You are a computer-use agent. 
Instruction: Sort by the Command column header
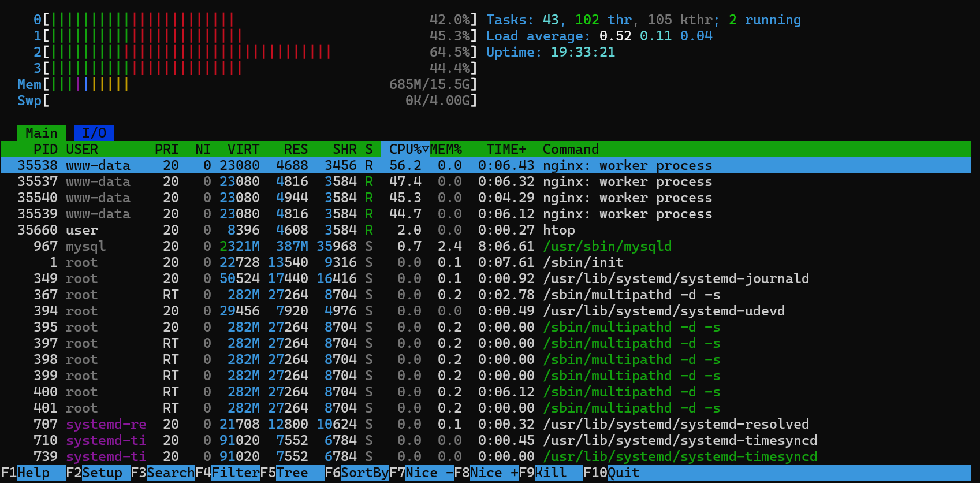(571, 149)
